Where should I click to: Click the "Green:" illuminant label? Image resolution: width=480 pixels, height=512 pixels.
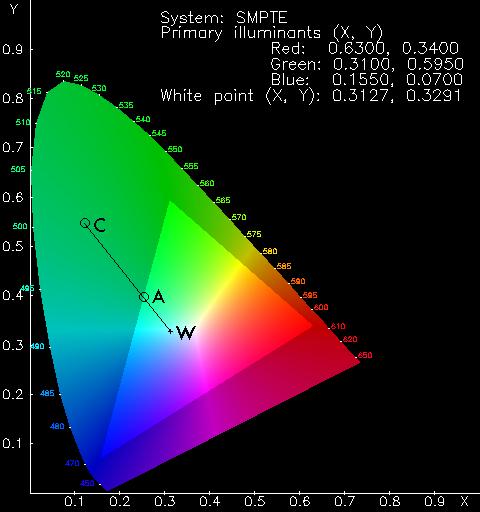point(295,64)
